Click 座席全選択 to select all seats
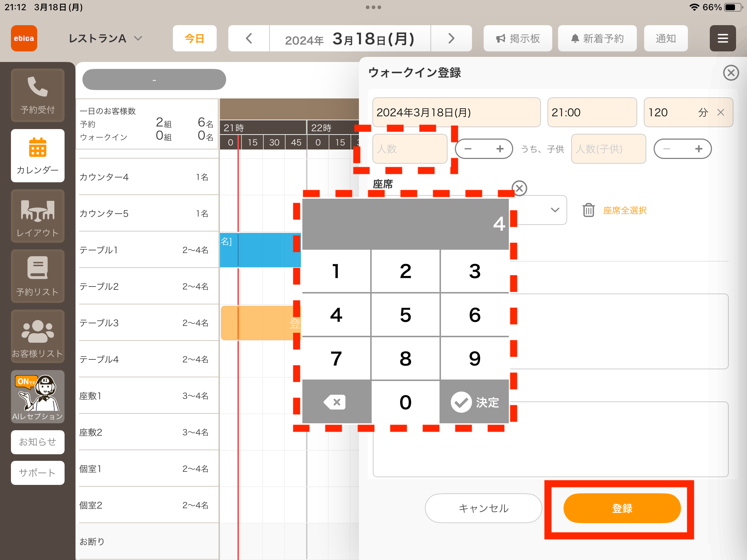 coord(625,210)
